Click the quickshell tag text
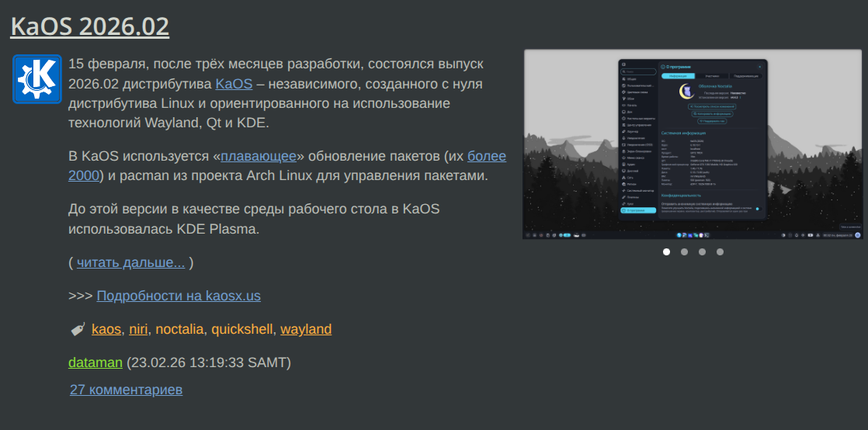 click(x=242, y=329)
